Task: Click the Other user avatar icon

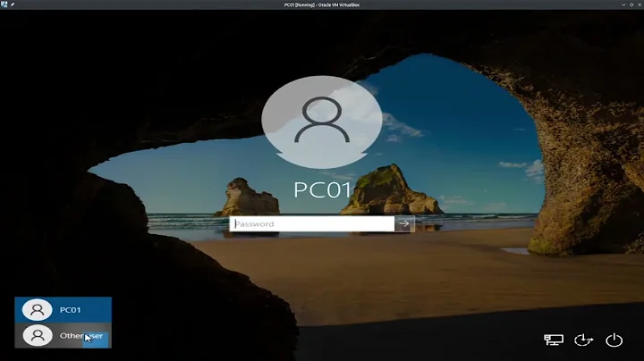Action: click(38, 336)
